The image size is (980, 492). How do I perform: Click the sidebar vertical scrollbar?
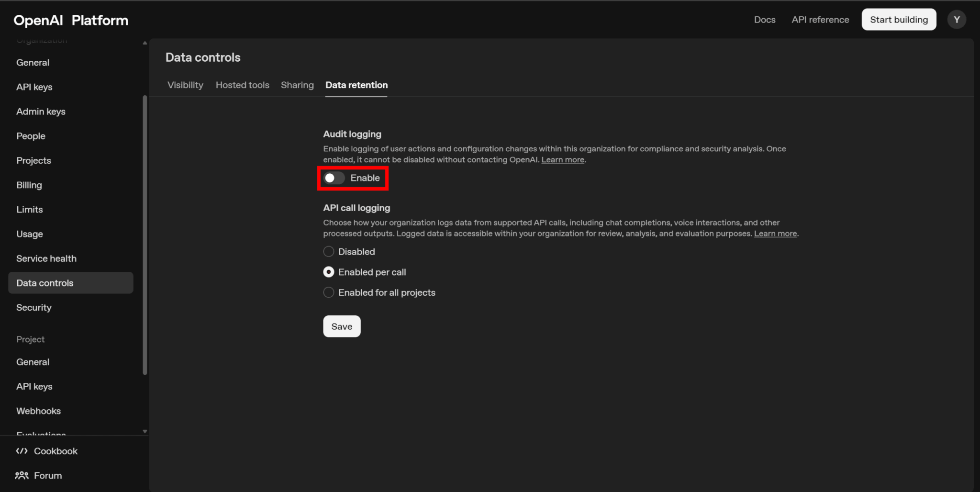(x=145, y=235)
